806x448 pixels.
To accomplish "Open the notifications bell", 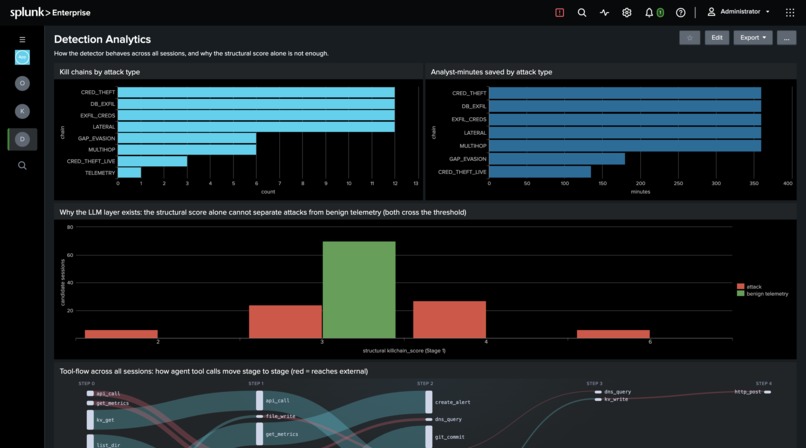I will point(649,12).
